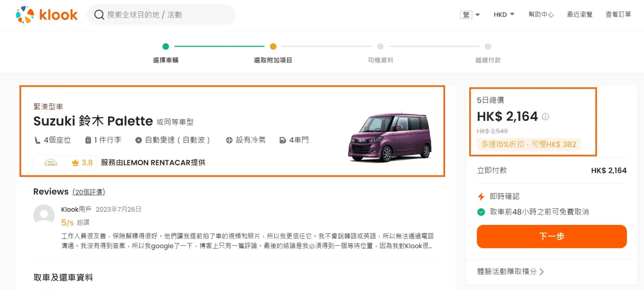Viewport: 644px width, 290px height.
Task: Click the strikethrough price HK$ 2,546
Action: click(x=492, y=131)
